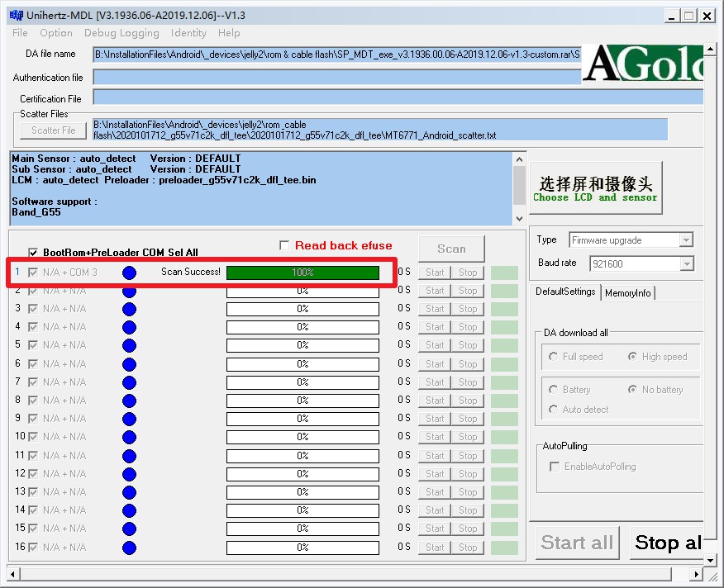Open the Help menu
The width and height of the screenshot is (724, 588).
pos(229,33)
